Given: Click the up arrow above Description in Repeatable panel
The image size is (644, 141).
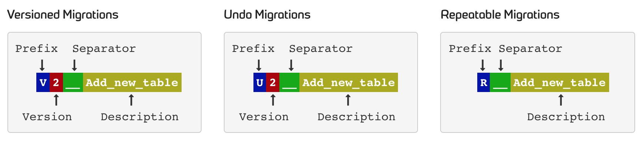Looking at the screenshot, I should pos(561,100).
